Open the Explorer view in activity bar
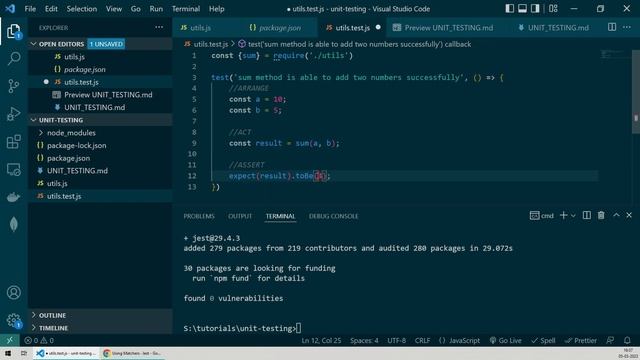This screenshot has width=640, height=360. [13, 31]
